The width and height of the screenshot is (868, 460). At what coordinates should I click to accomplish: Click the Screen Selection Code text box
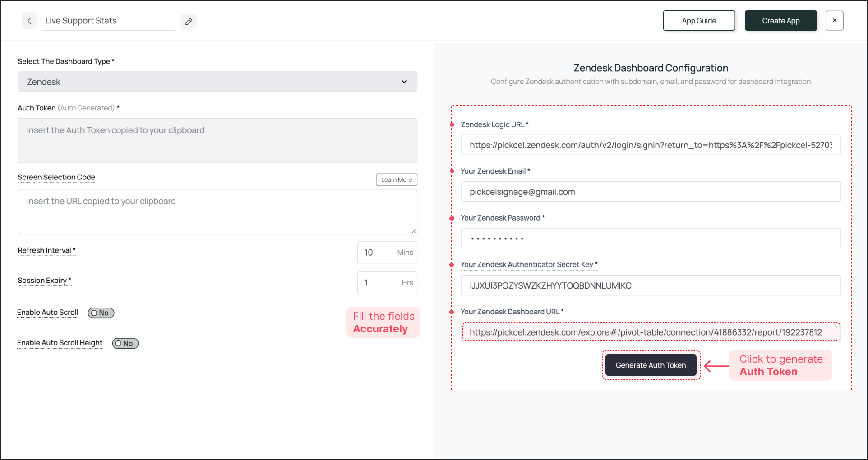[x=217, y=212]
